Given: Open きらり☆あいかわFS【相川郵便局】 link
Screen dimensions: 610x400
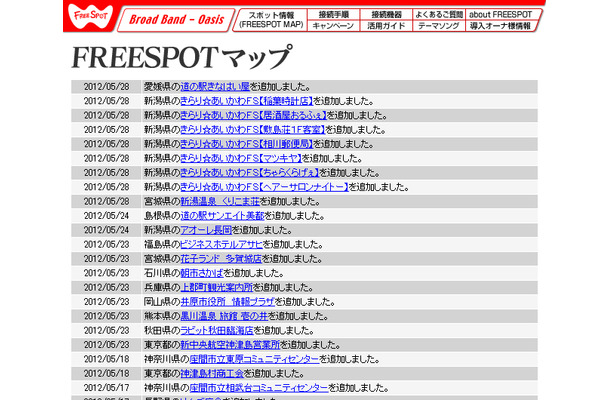Looking at the screenshot, I should click(247, 144).
